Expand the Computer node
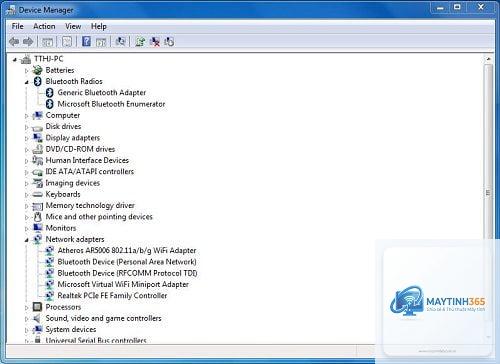Screen dimensions: 500x364 (x=27, y=116)
